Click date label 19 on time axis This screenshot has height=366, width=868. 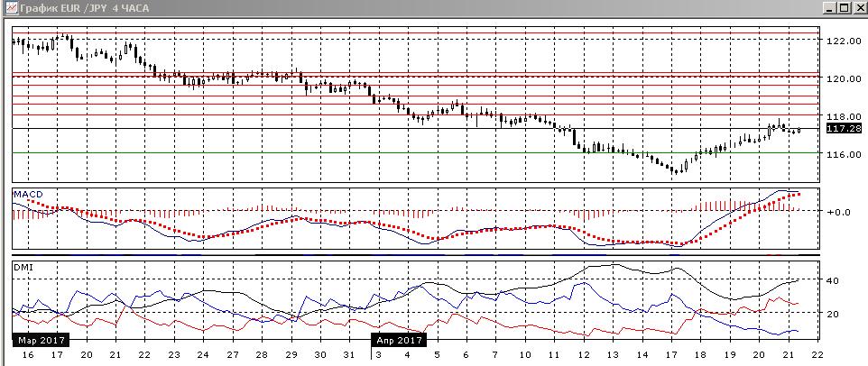[730, 354]
